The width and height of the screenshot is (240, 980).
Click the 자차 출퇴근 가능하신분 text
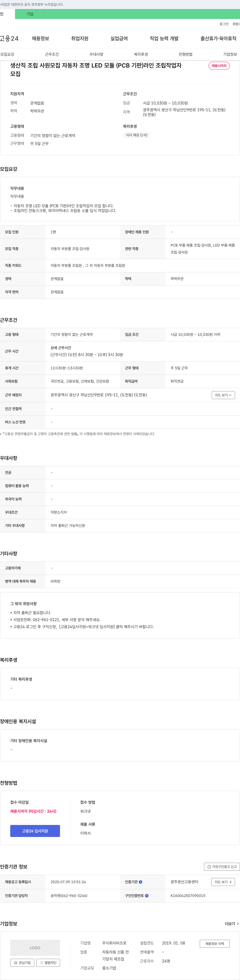pyautogui.click(x=68, y=525)
